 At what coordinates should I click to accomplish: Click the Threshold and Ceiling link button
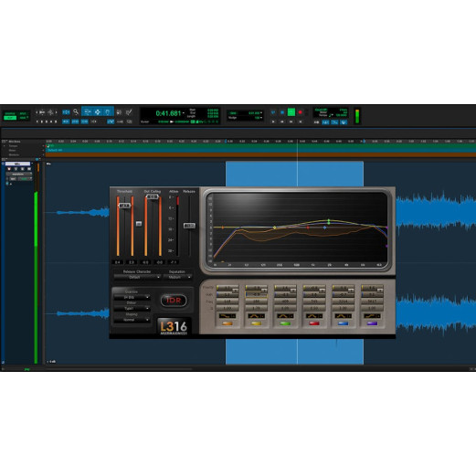point(139,224)
